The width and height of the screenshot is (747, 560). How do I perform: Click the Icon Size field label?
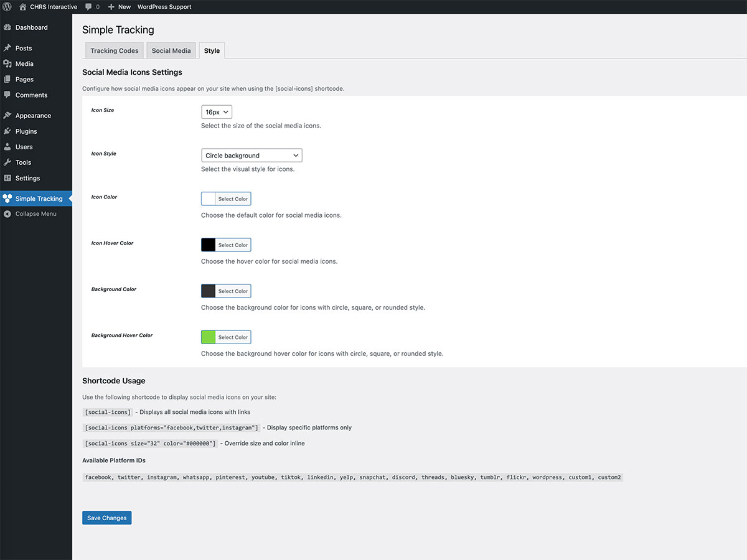pos(103,110)
